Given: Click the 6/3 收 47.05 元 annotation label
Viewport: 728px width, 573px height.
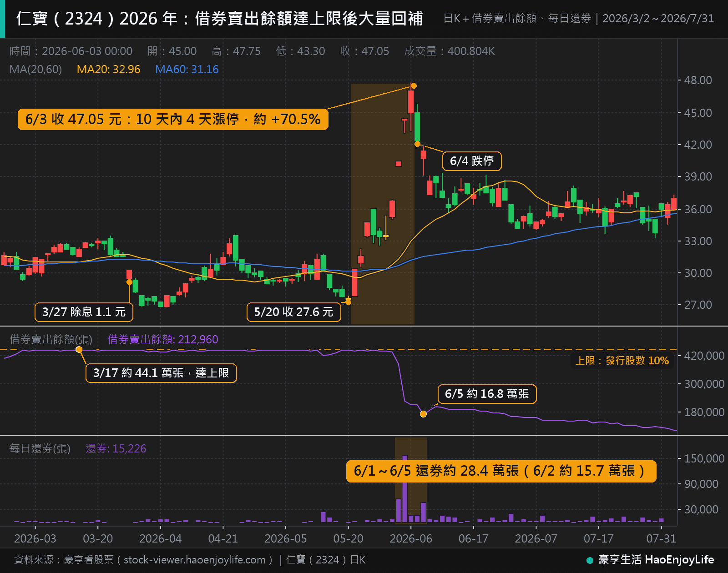Looking at the screenshot, I should click(x=173, y=119).
